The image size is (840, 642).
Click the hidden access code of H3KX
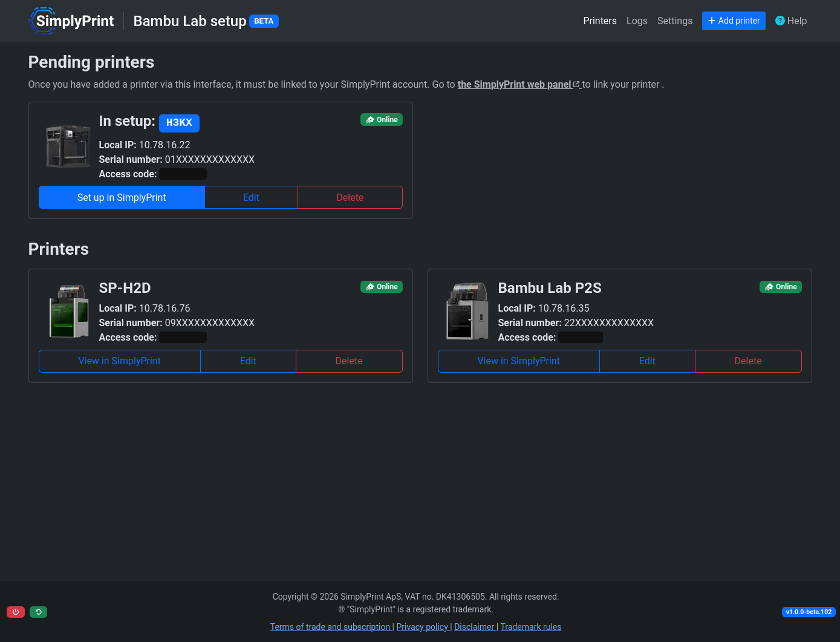click(183, 174)
